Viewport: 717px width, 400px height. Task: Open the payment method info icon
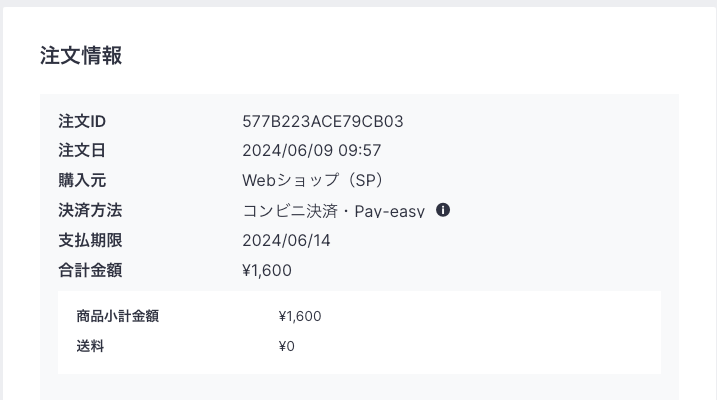tap(443, 210)
